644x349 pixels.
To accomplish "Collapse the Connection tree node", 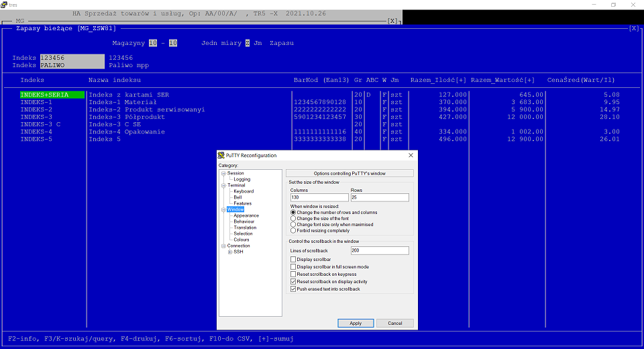I will pyautogui.click(x=223, y=246).
